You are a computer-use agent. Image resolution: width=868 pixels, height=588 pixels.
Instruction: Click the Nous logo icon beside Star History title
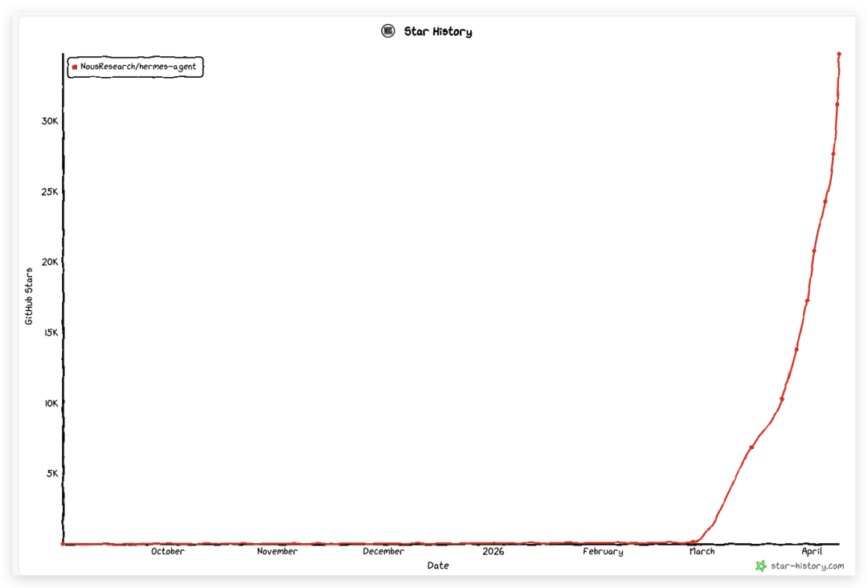click(388, 31)
